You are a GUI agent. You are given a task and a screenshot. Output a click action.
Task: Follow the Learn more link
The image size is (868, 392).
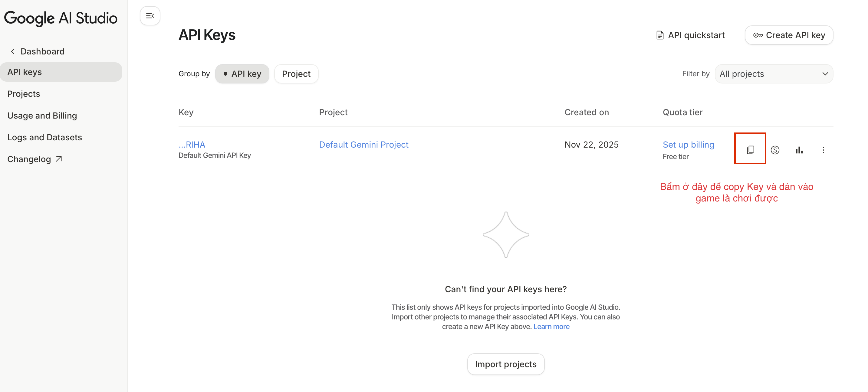[551, 327]
